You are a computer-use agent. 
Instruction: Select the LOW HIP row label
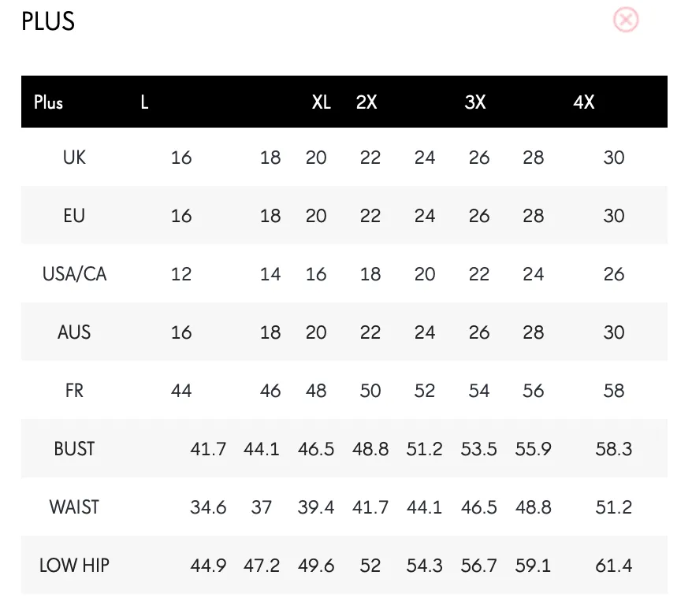[74, 566]
